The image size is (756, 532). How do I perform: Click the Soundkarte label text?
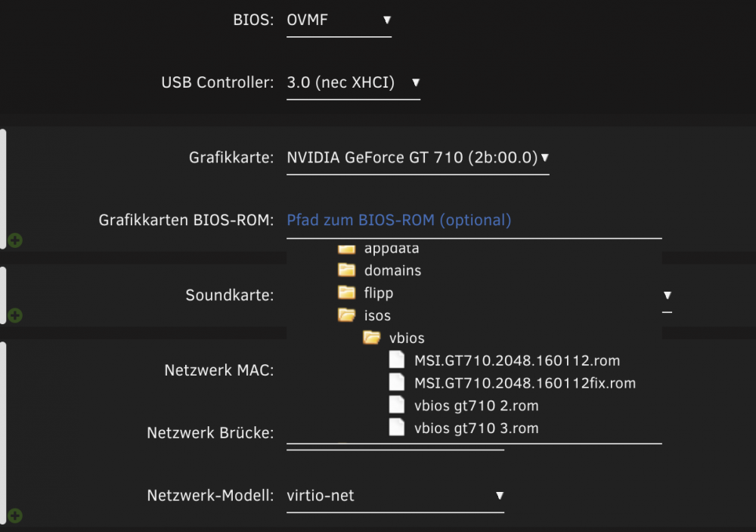coord(230,295)
